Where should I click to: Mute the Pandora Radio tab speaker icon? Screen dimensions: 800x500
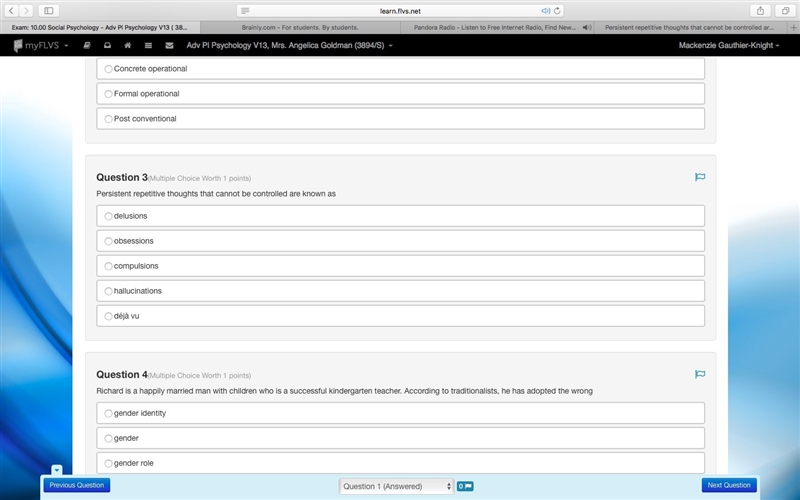(x=587, y=28)
